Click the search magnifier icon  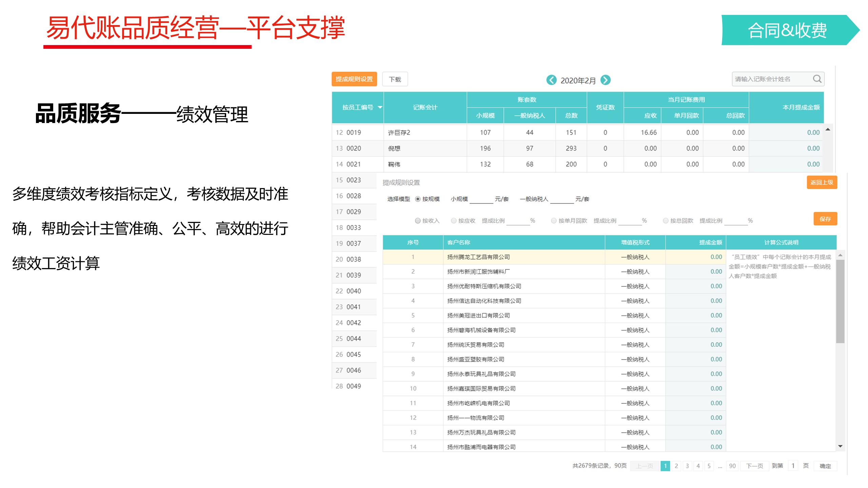point(817,79)
